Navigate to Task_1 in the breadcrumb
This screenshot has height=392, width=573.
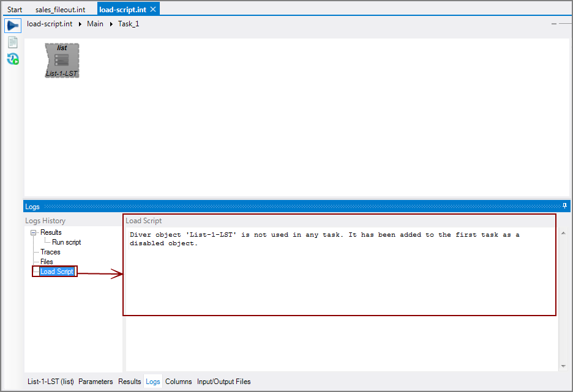click(x=128, y=24)
